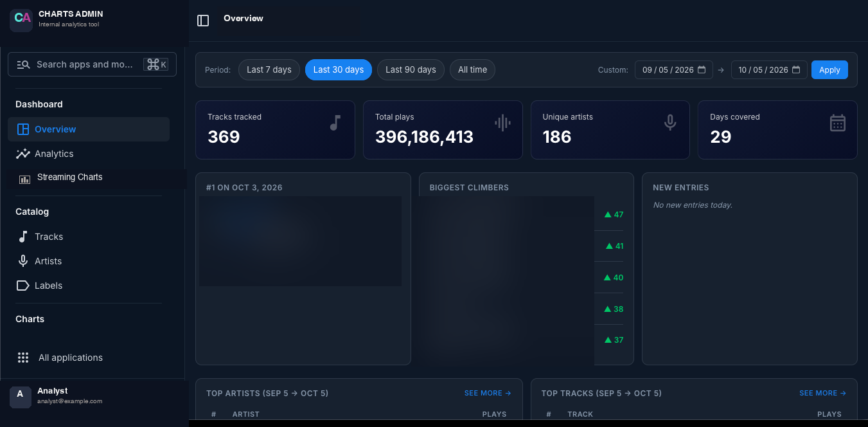868x427 pixels.
Task: Click the custom start date field 09/05/2026
Action: coord(674,69)
